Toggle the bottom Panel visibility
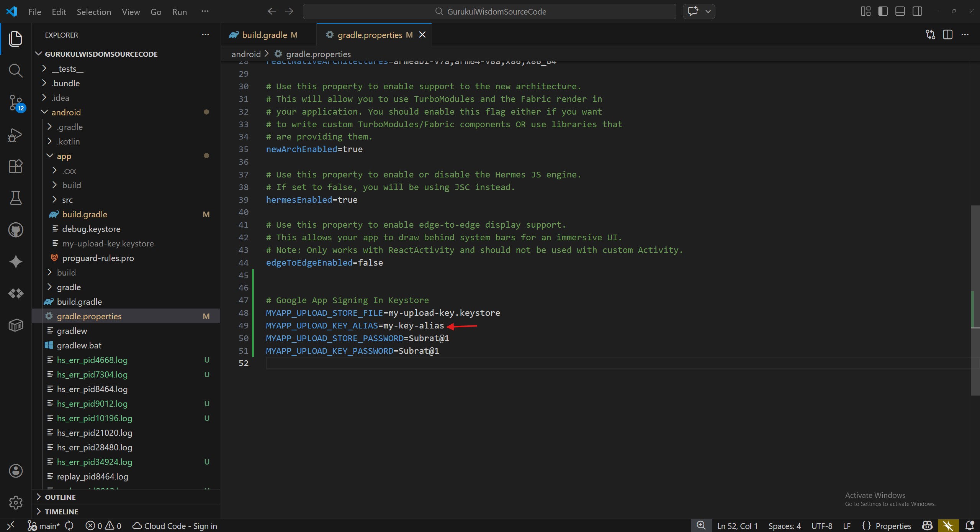 click(x=900, y=11)
